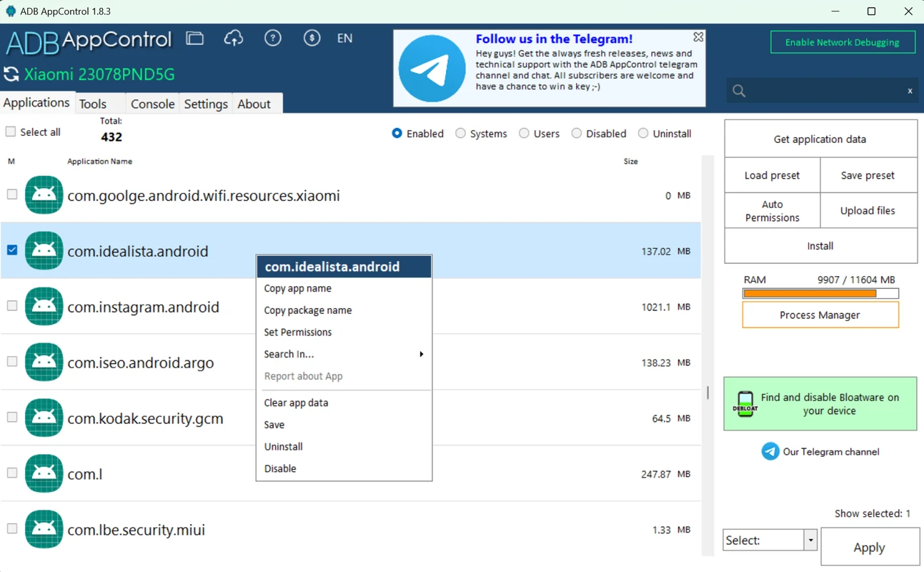Switch to the Console tab
This screenshot has width=924, height=572.
[152, 104]
